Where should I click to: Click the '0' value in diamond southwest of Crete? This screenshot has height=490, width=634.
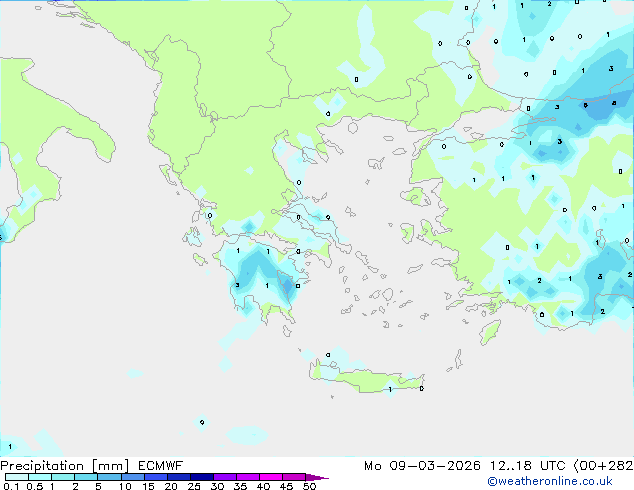point(202,422)
